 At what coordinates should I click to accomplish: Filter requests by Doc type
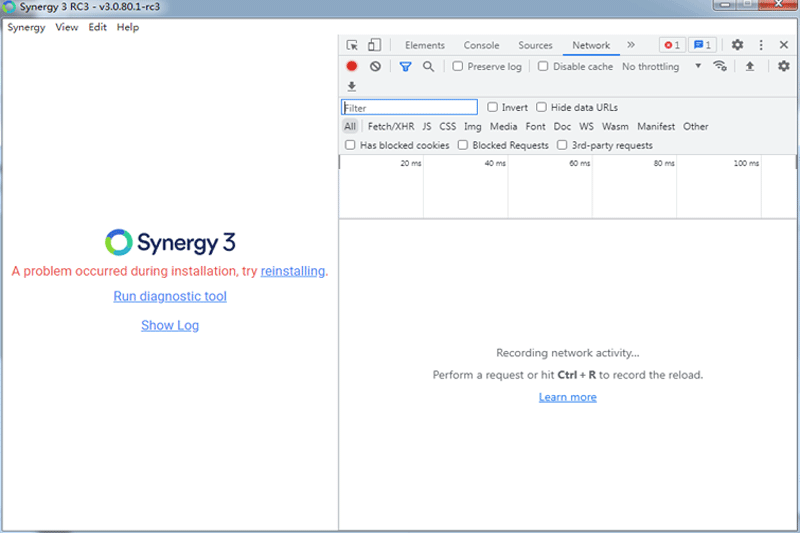click(562, 126)
